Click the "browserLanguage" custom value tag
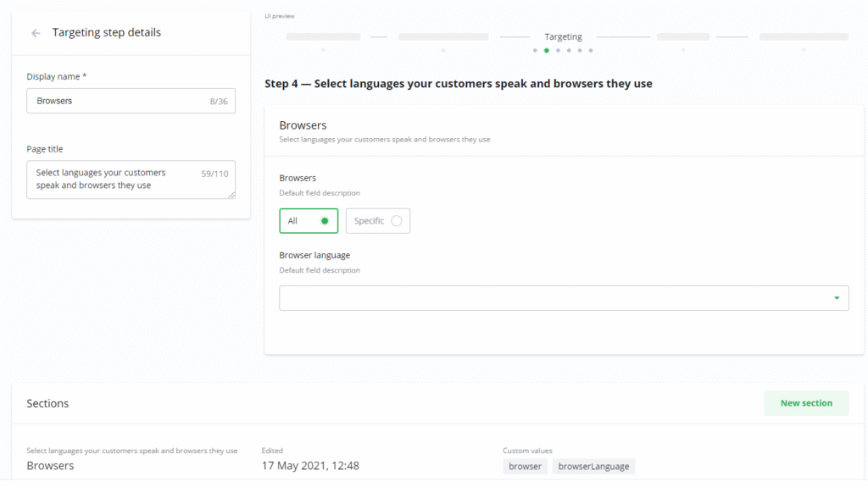Image resolution: width=868 pixels, height=487 pixels. click(x=593, y=467)
